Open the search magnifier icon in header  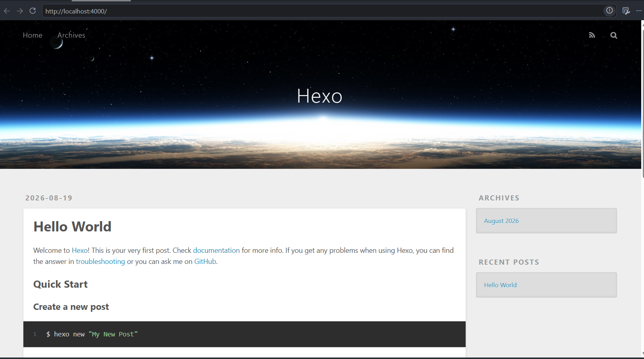613,35
